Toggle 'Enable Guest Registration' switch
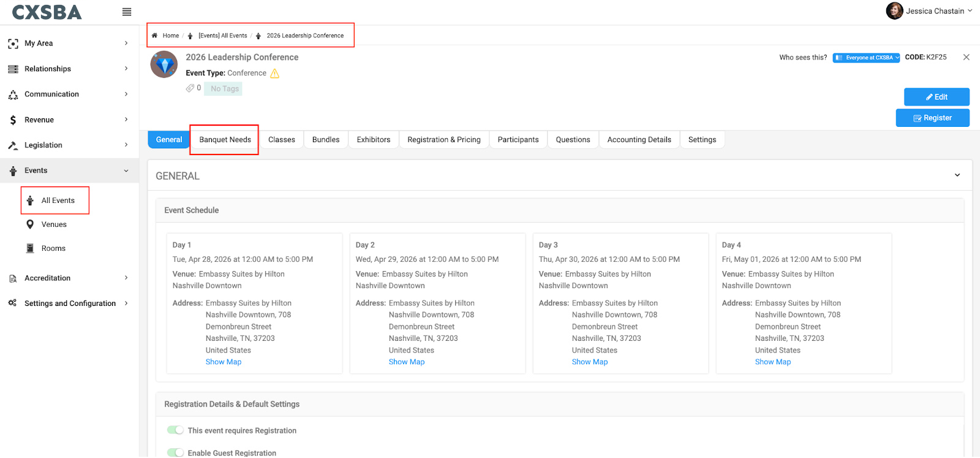980x458 pixels. [175, 452]
